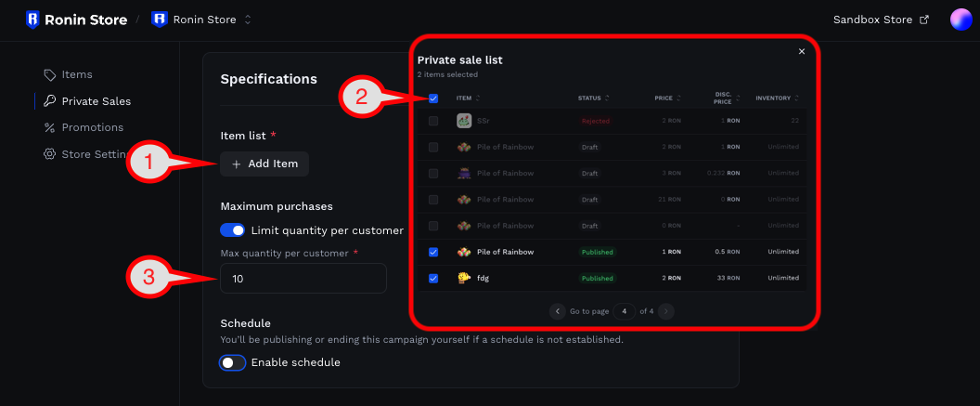Disable Limit quantity per customer toggle
This screenshot has width=980, height=406.
point(233,230)
